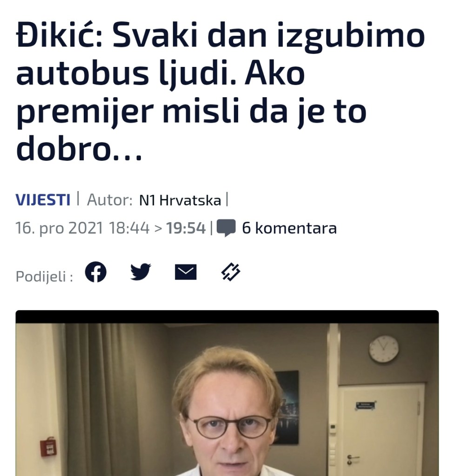
Task: Share the article on Twitter
Action: pos(140,271)
